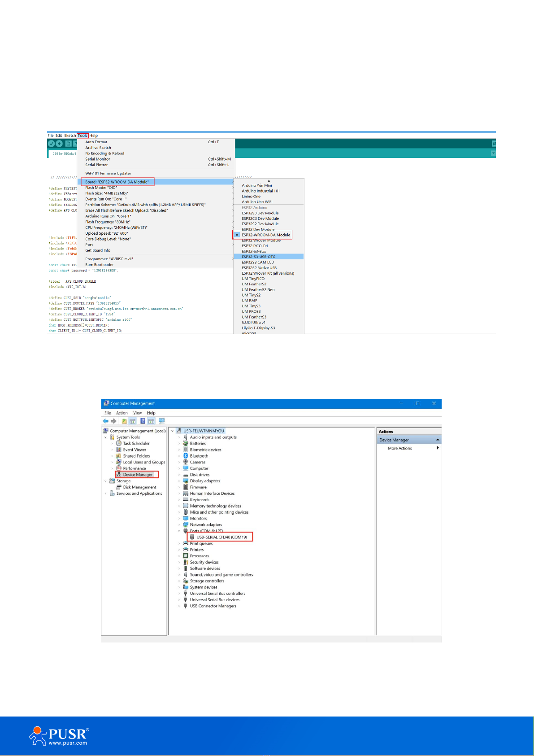Collapse Device Manager header in Actions pane

coord(438,440)
